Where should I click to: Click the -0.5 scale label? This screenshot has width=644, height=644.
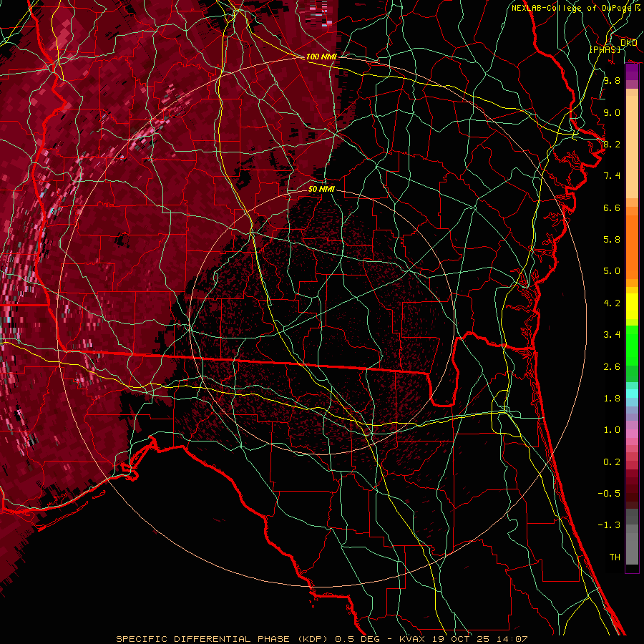609,494
